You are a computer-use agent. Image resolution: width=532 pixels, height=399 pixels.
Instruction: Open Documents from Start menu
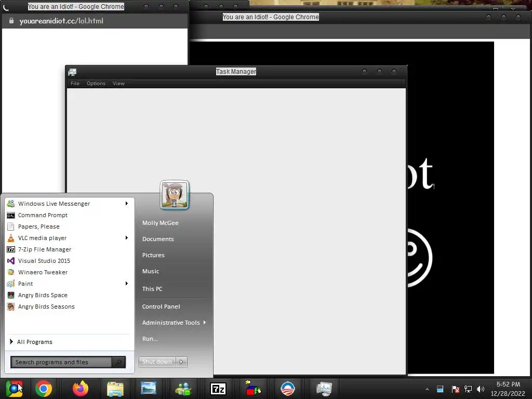(158, 239)
